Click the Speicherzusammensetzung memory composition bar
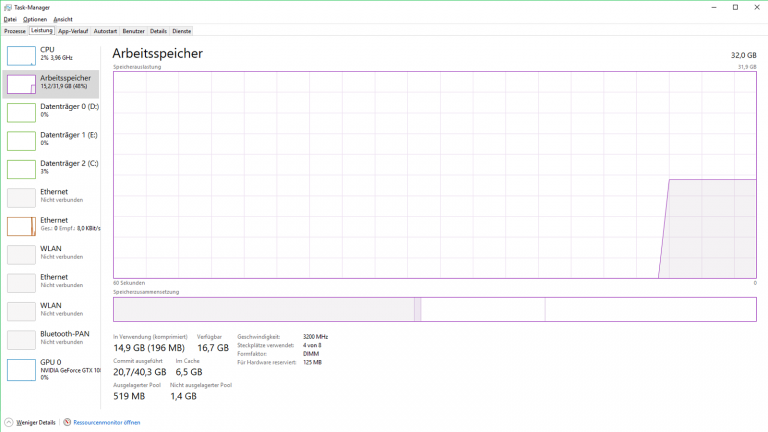The height and width of the screenshot is (432, 768). pos(434,309)
